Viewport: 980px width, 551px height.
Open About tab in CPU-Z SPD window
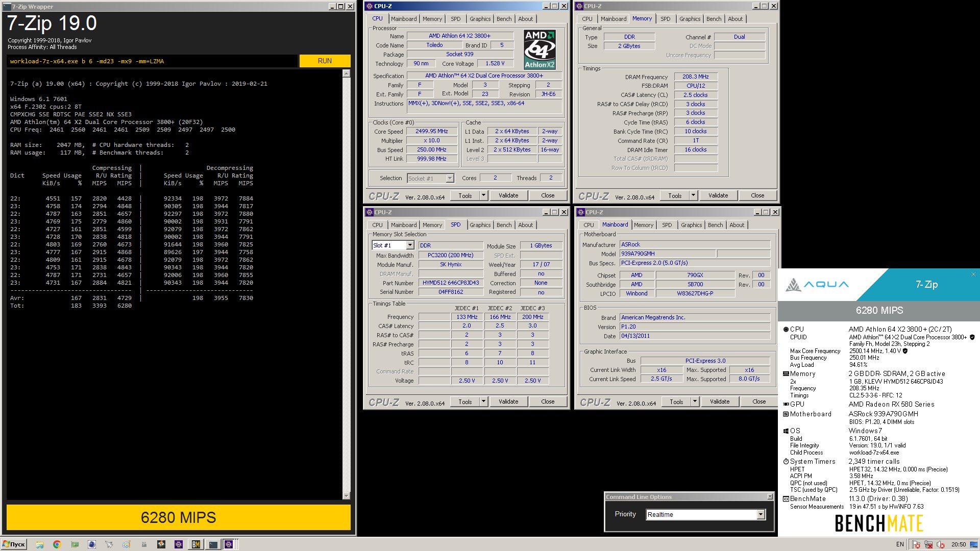pos(525,225)
